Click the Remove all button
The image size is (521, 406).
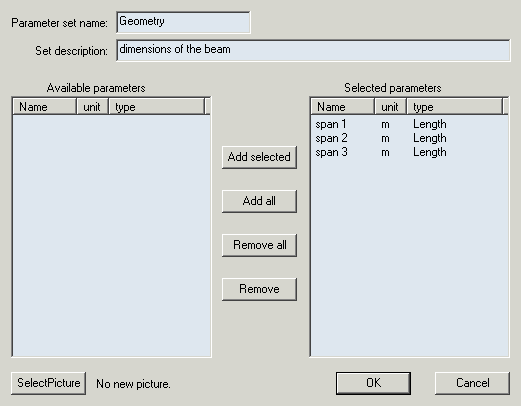tap(259, 245)
